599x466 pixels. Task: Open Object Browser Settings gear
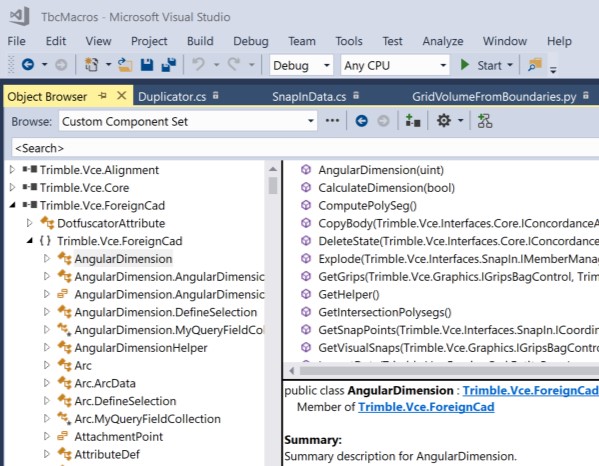pos(444,121)
